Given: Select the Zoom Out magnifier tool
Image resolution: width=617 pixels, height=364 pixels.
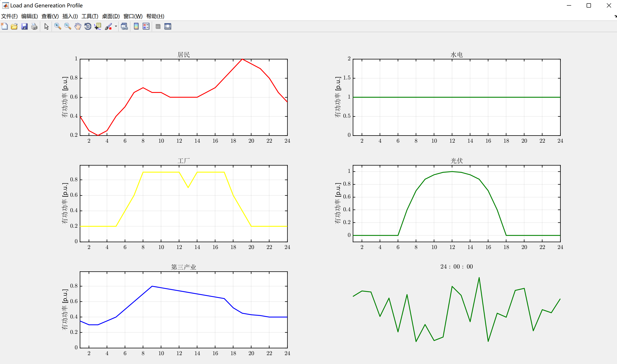Looking at the screenshot, I should point(68,26).
